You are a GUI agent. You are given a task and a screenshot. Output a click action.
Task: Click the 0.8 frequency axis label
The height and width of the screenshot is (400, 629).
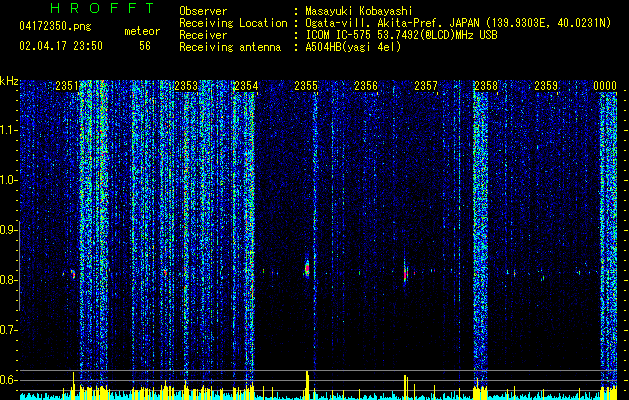[x=8, y=280]
